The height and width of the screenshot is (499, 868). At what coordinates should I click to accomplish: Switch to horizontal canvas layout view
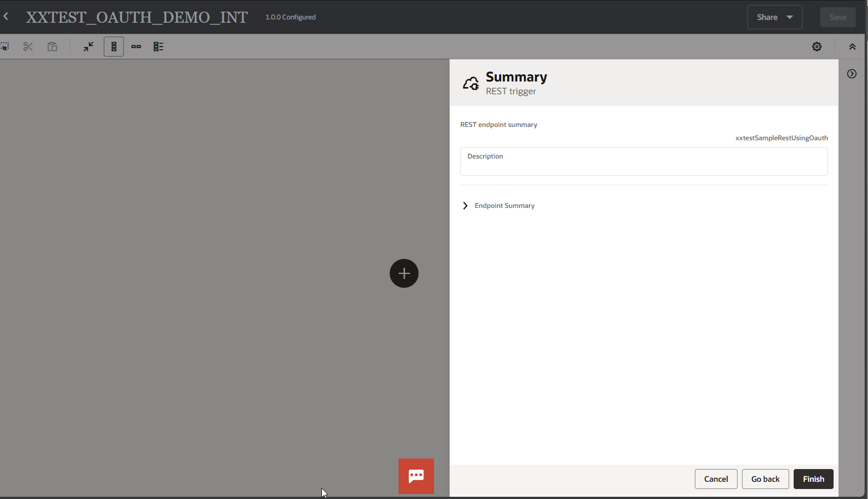[x=136, y=47]
